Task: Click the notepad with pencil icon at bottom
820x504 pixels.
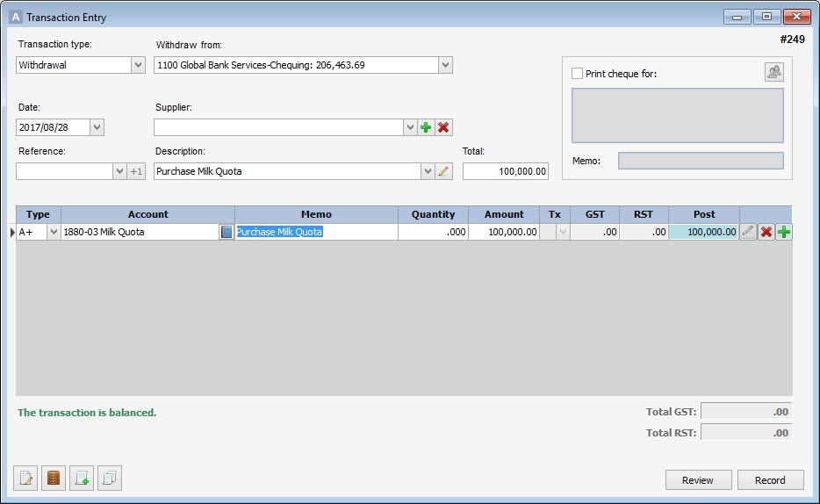Action: coord(25,479)
